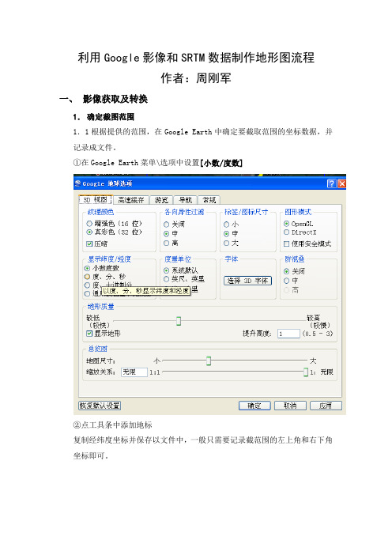Click the help question mark button in dialog title bar
The image size is (392, 555).
(x=331, y=183)
